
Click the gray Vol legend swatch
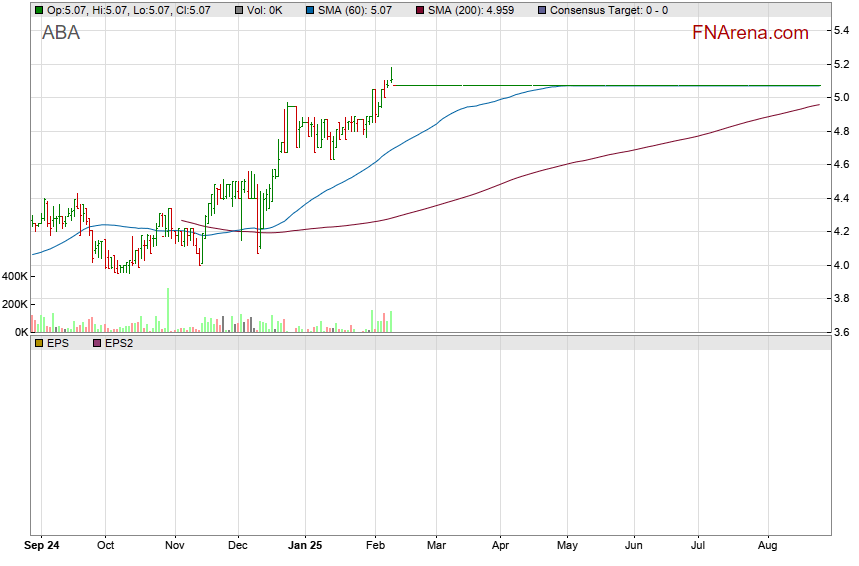pos(238,10)
